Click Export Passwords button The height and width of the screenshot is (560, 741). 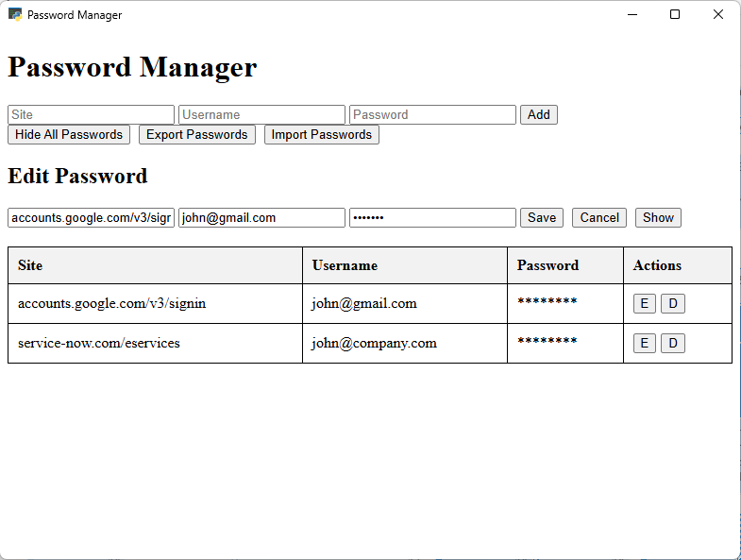pyautogui.click(x=197, y=135)
